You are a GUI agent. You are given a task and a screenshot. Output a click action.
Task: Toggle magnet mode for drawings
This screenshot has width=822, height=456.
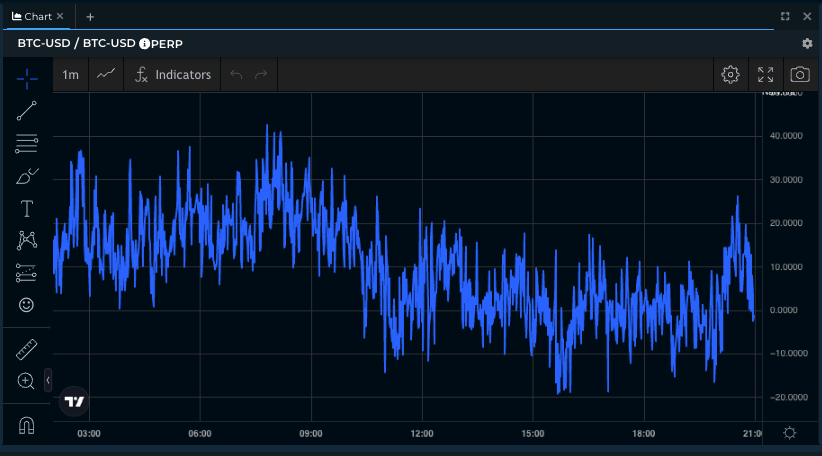pos(27,426)
